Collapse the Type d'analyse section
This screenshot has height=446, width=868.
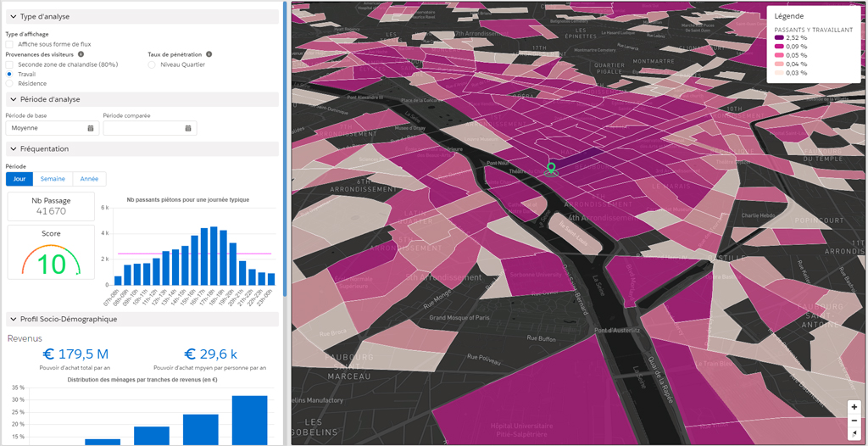(142, 17)
